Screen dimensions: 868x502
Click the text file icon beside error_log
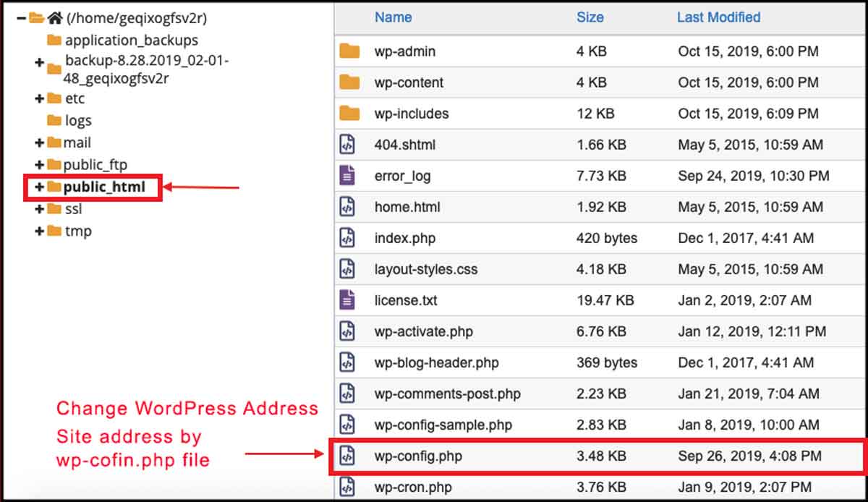click(x=348, y=176)
